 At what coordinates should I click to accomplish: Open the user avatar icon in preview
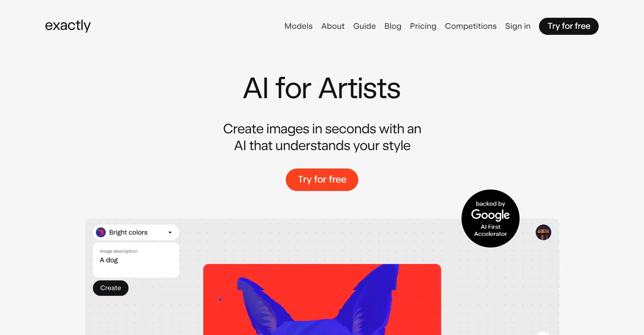[543, 232]
